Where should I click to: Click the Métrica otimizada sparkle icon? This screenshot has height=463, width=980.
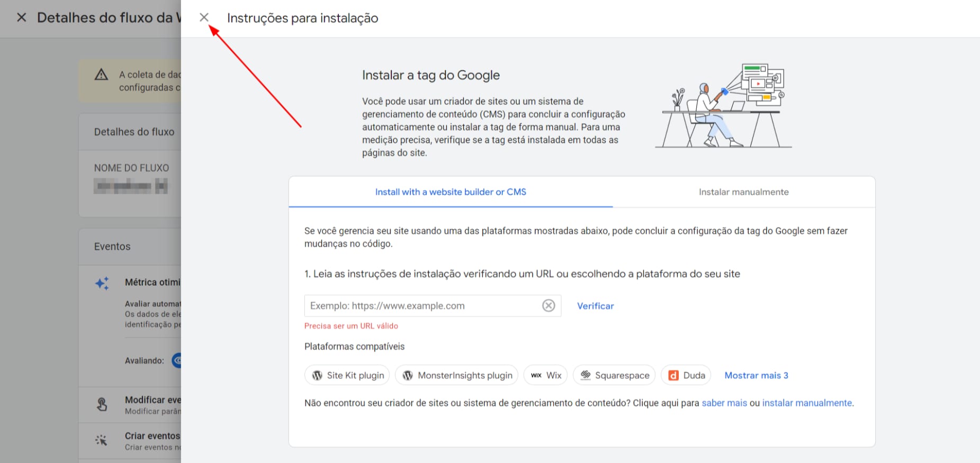[102, 283]
